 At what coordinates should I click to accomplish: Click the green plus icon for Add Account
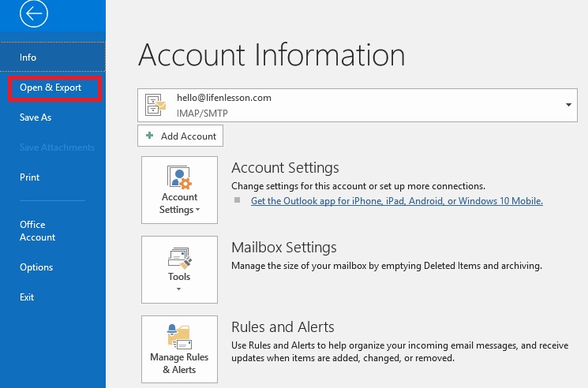[150, 136]
